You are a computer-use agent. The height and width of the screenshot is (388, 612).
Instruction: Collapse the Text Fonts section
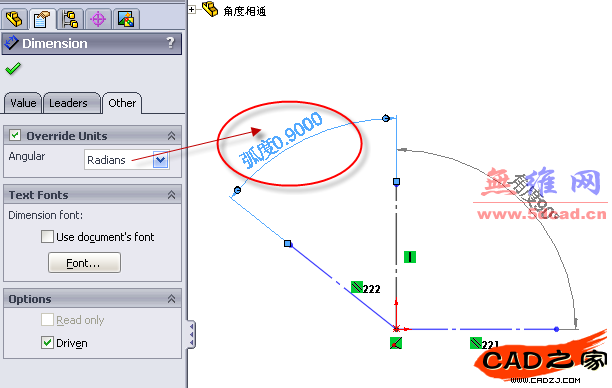tap(171, 194)
